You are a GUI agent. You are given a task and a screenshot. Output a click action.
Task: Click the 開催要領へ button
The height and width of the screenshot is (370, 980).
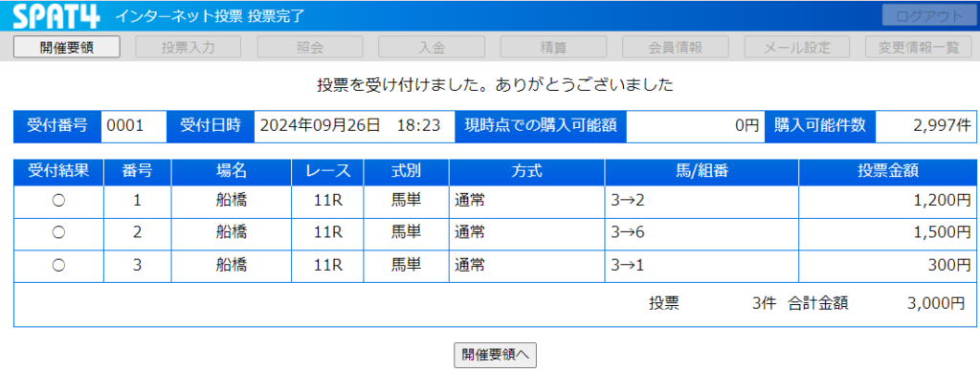[495, 355]
